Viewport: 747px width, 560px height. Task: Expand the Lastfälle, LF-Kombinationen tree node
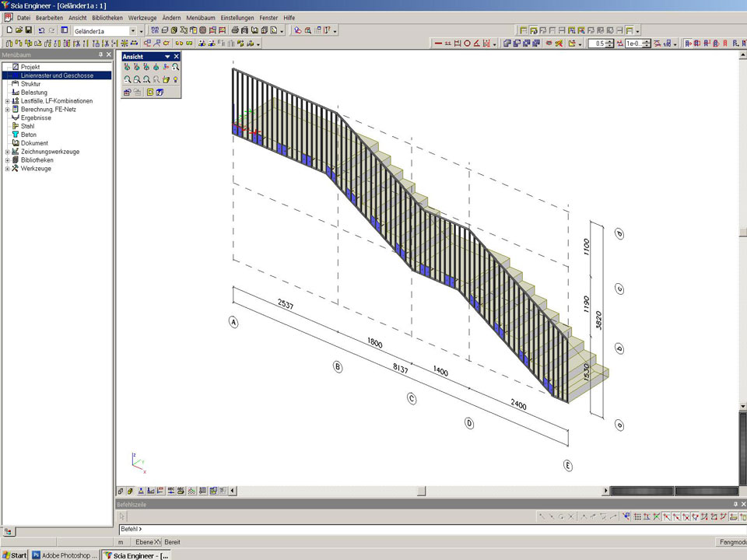7,101
